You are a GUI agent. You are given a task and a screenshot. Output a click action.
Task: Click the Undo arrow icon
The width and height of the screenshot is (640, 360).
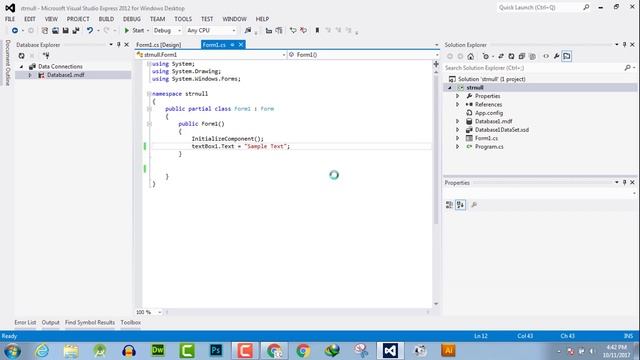[x=89, y=31]
